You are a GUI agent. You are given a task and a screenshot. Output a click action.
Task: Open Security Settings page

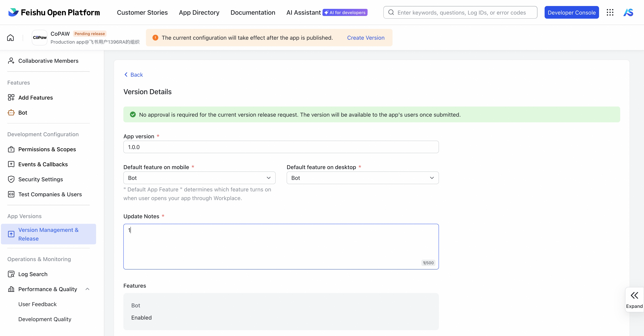coord(41,180)
